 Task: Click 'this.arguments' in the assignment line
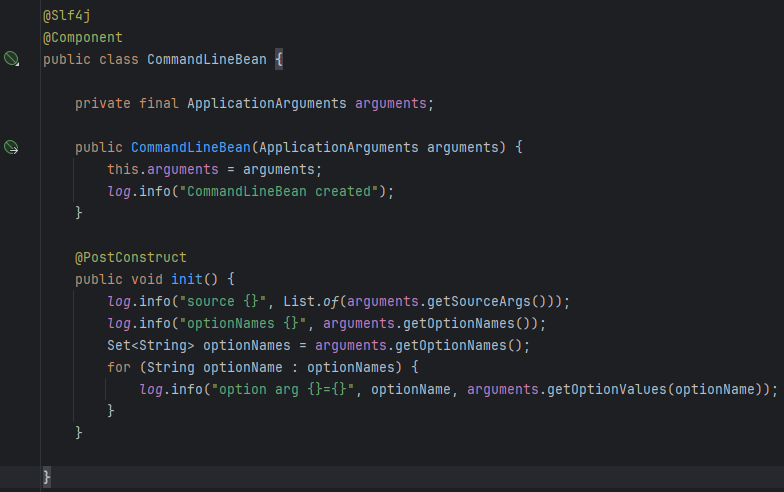162,170
